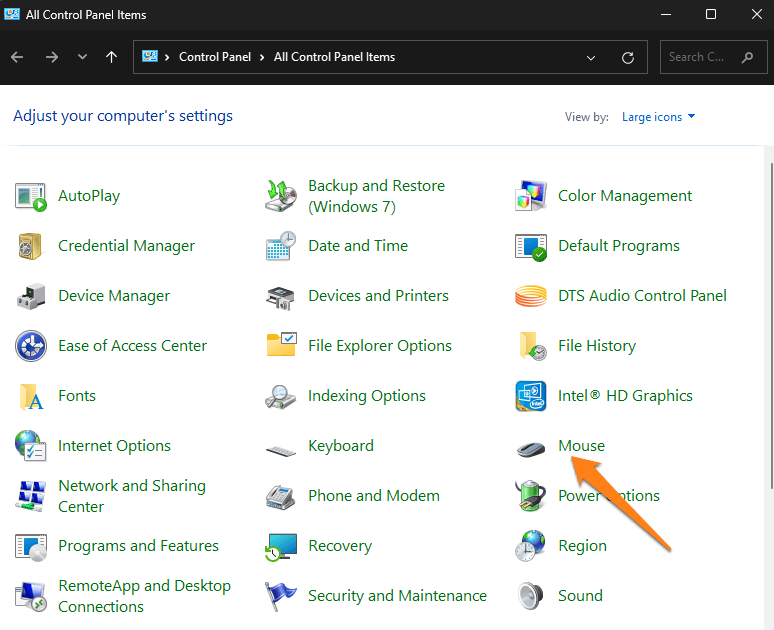Expand the chevron after Control Panel breadcrumb
This screenshot has width=774, height=630.
[x=262, y=57]
